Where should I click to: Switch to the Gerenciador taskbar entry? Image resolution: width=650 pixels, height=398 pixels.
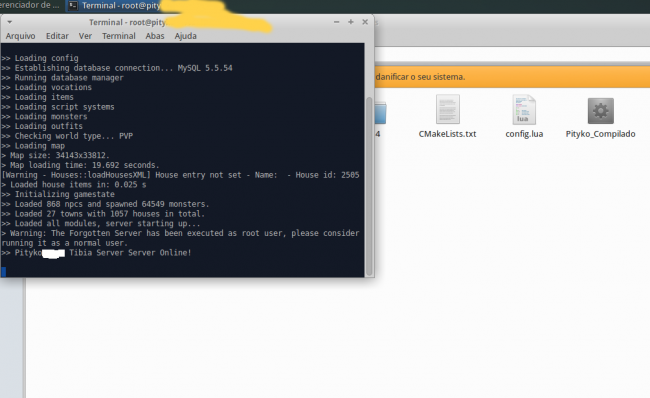pyautogui.click(x=30, y=5)
